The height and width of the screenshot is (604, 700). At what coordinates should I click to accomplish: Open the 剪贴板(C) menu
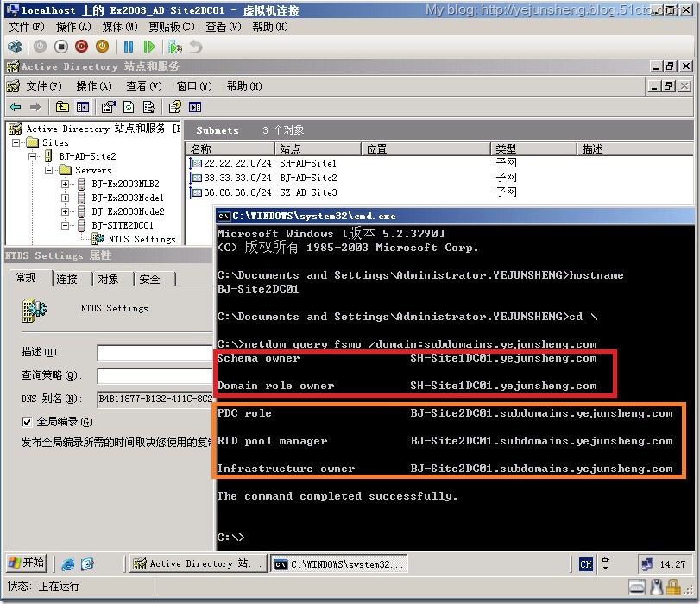(x=172, y=28)
